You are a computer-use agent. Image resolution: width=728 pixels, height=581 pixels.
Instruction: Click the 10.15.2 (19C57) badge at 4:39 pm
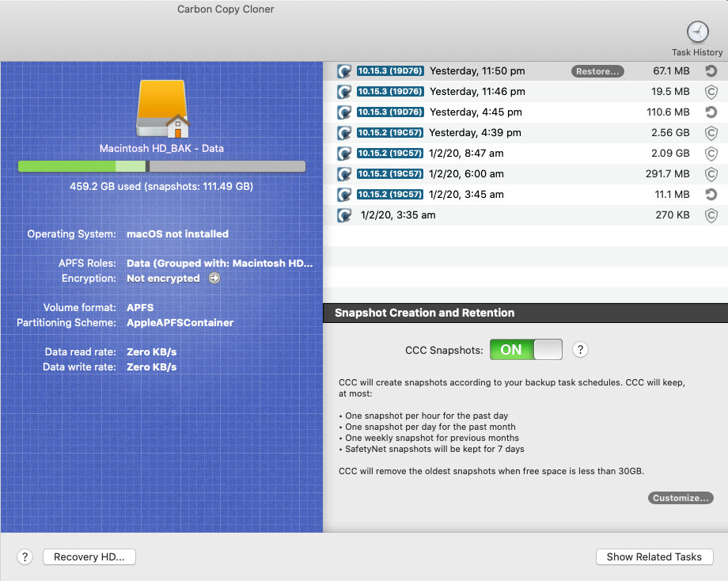[x=390, y=132]
